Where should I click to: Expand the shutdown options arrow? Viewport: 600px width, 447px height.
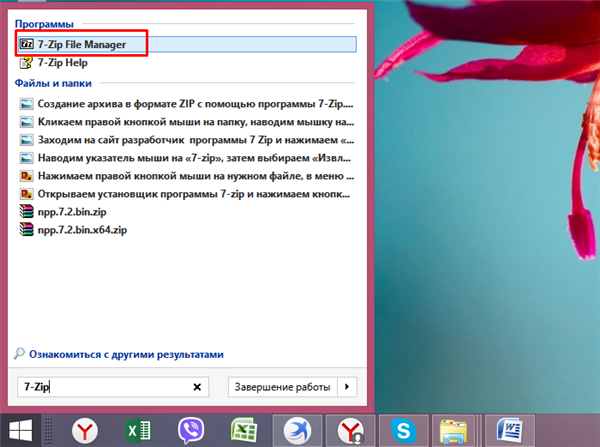(347, 387)
